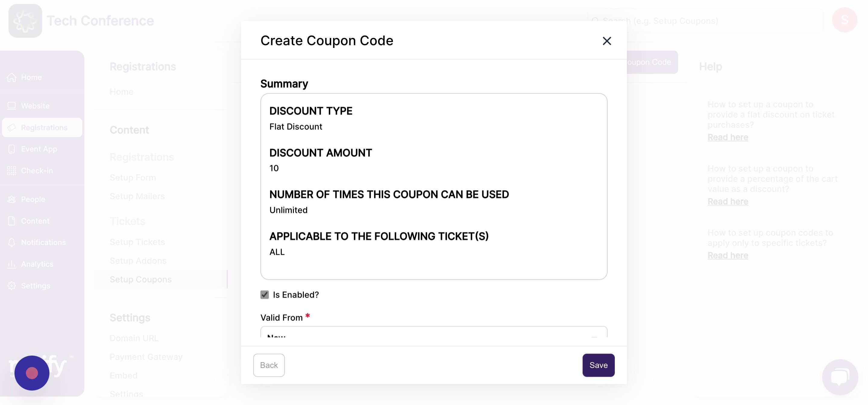Image resolution: width=868 pixels, height=405 pixels.
Task: Select Setup Coupons in the submenu
Action: click(140, 279)
